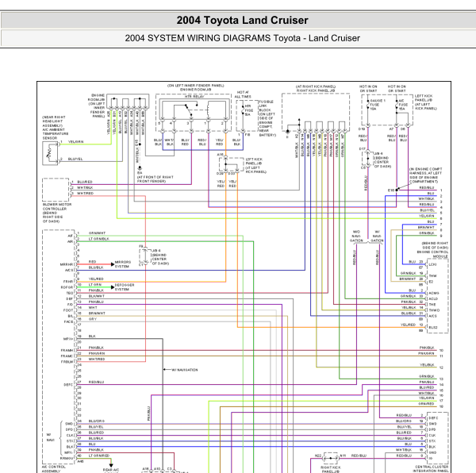Click the FUSIBLE LINK BLOCK label
Viewport: 476px width, 473px height.
(x=266, y=106)
